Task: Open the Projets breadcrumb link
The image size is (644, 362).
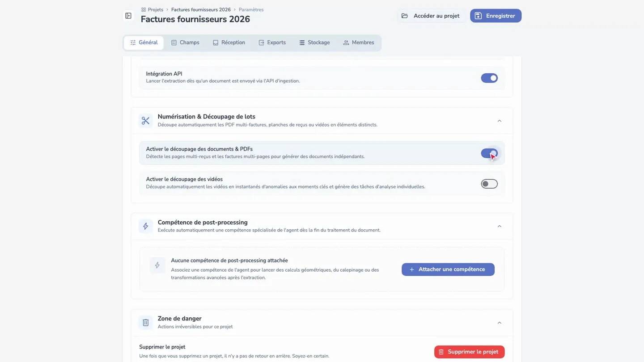Action: pyautogui.click(x=156, y=10)
